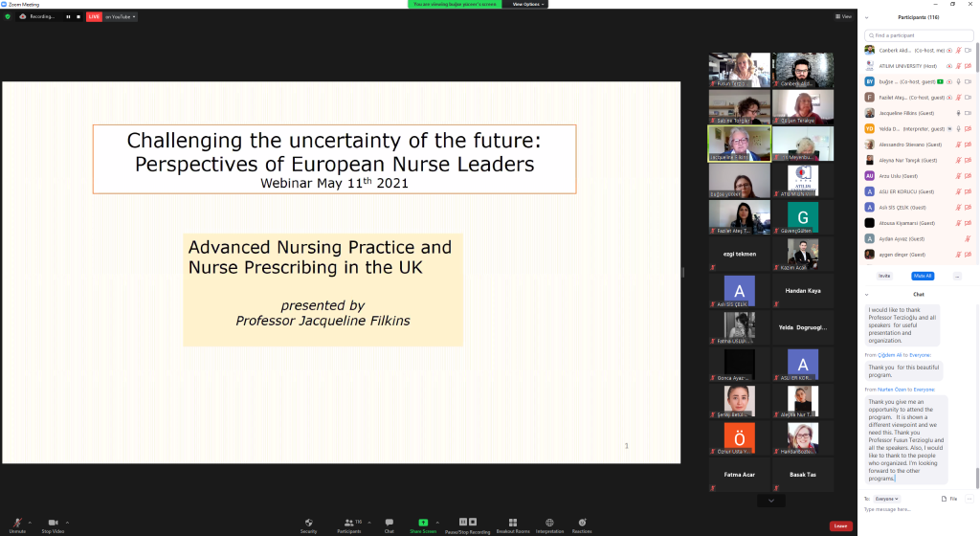Toggle Unmute microphone in the toolbar
Screen dimensions: 980x536
(x=17, y=523)
